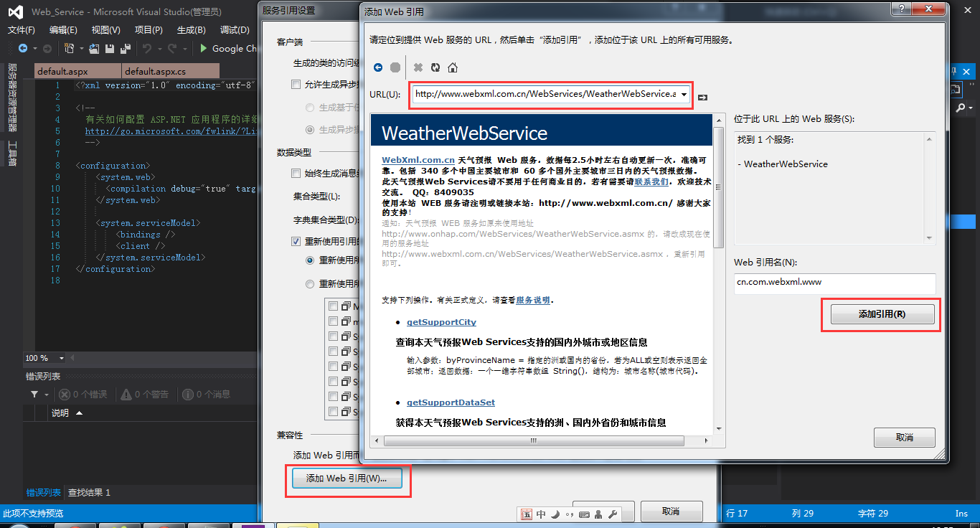This screenshot has width=980, height=528.
Task: Open the URL dropdown arrow
Action: point(684,95)
